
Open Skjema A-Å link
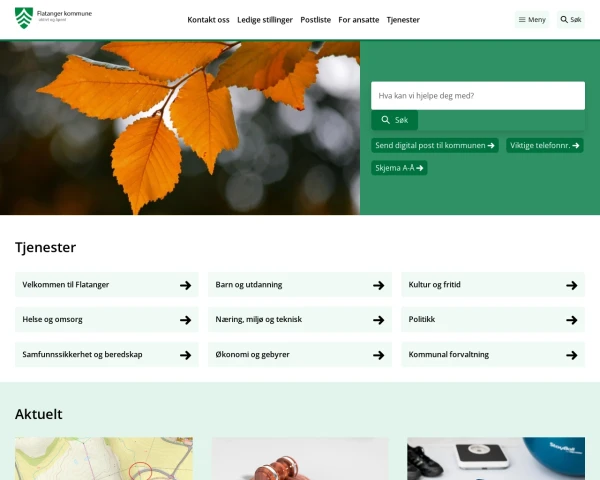399,168
